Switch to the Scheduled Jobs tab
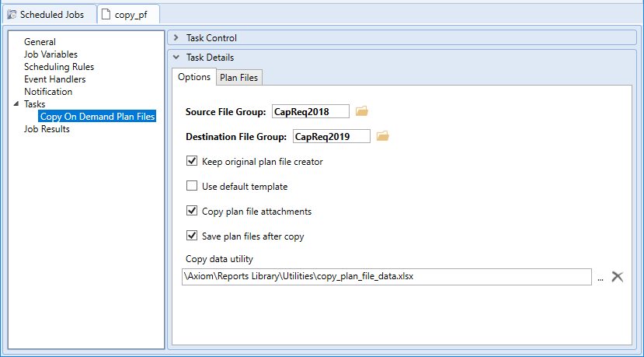The height and width of the screenshot is (357, 644). (x=49, y=15)
